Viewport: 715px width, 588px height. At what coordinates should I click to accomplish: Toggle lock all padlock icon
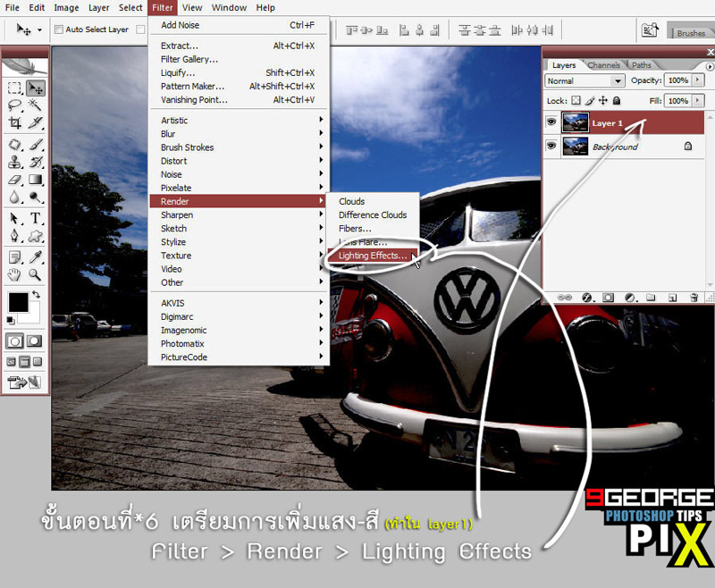coord(617,100)
